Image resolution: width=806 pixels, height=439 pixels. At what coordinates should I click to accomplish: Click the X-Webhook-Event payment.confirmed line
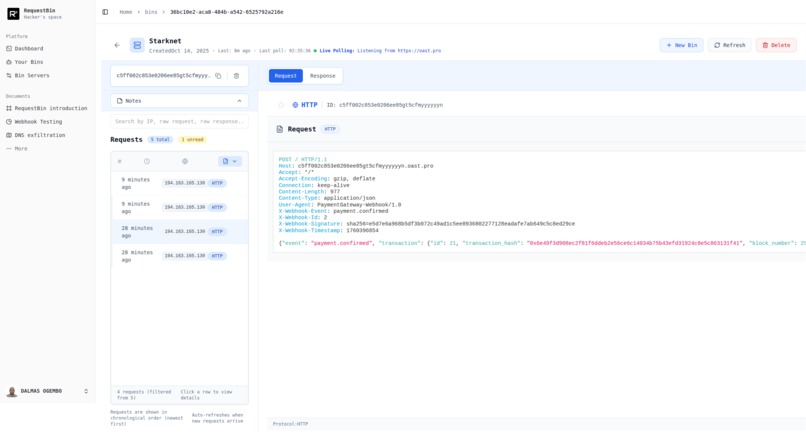pyautogui.click(x=333, y=211)
